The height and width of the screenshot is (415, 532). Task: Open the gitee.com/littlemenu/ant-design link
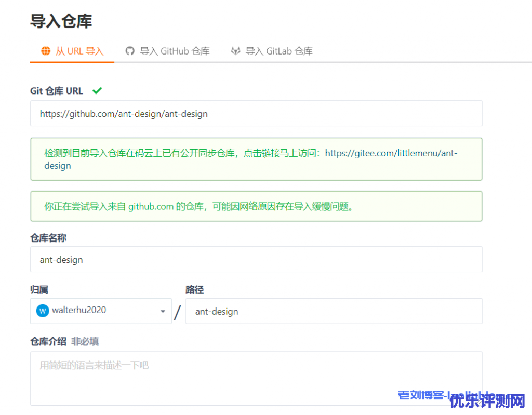click(391, 153)
